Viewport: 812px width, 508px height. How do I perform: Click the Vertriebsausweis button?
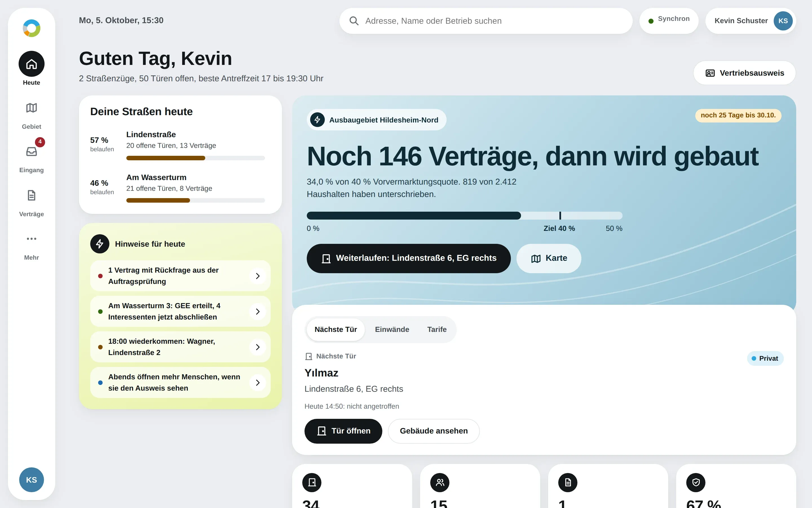pos(745,73)
